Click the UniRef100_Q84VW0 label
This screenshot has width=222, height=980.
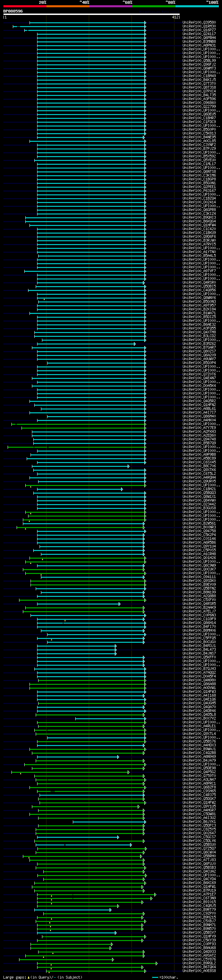coord(199,500)
